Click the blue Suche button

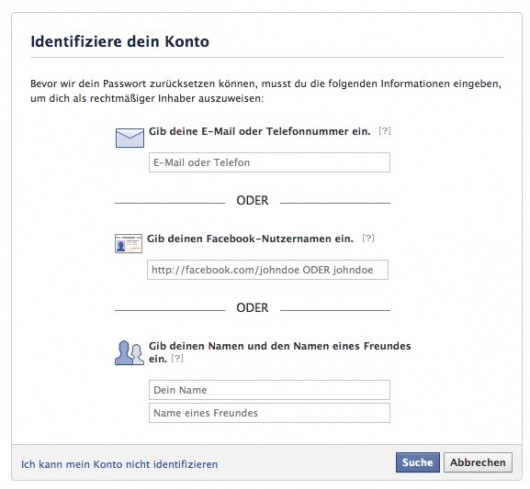click(x=418, y=462)
